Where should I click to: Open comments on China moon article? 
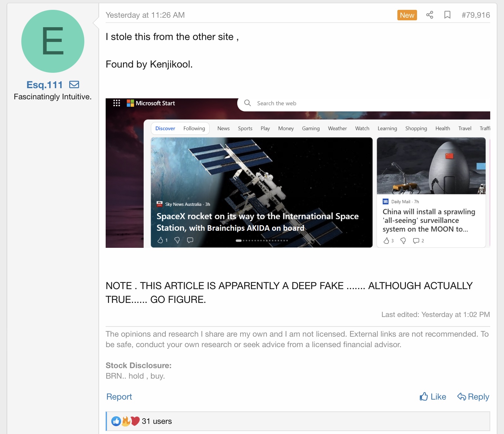[416, 241]
